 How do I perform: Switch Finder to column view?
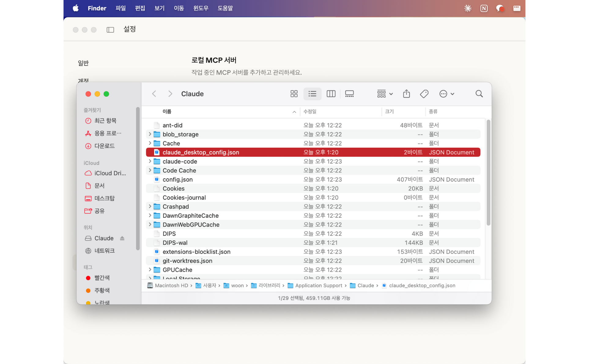[331, 94]
